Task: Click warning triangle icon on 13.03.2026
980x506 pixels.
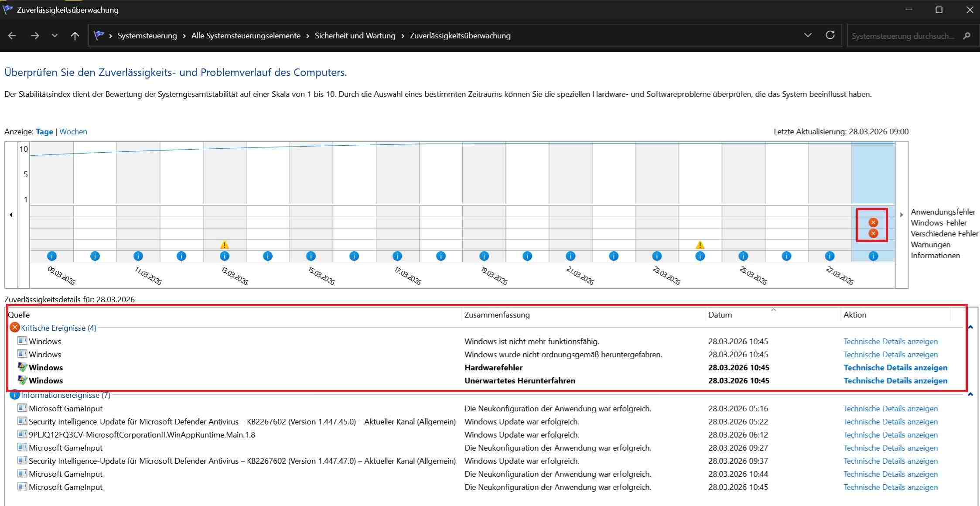Action: tap(224, 245)
